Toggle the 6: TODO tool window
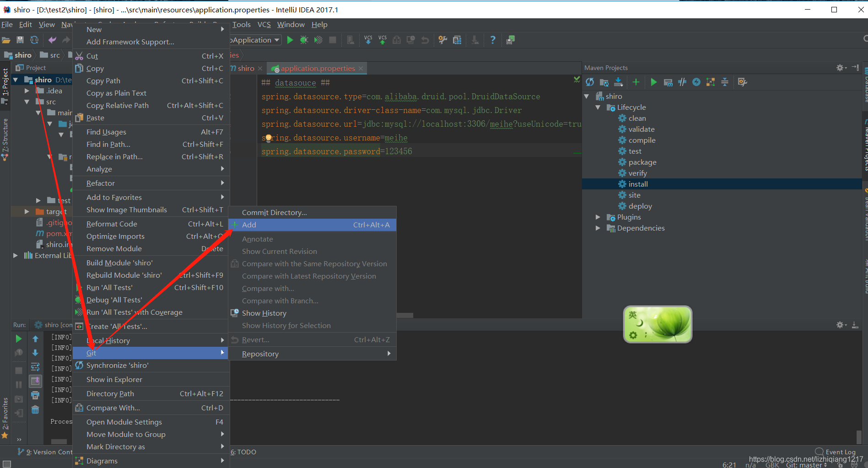 point(243,452)
